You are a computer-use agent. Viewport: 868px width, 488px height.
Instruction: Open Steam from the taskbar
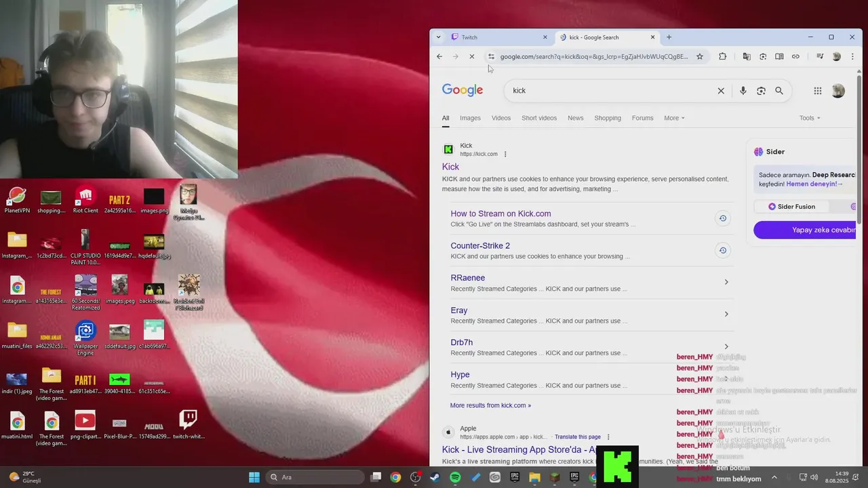tap(435, 477)
